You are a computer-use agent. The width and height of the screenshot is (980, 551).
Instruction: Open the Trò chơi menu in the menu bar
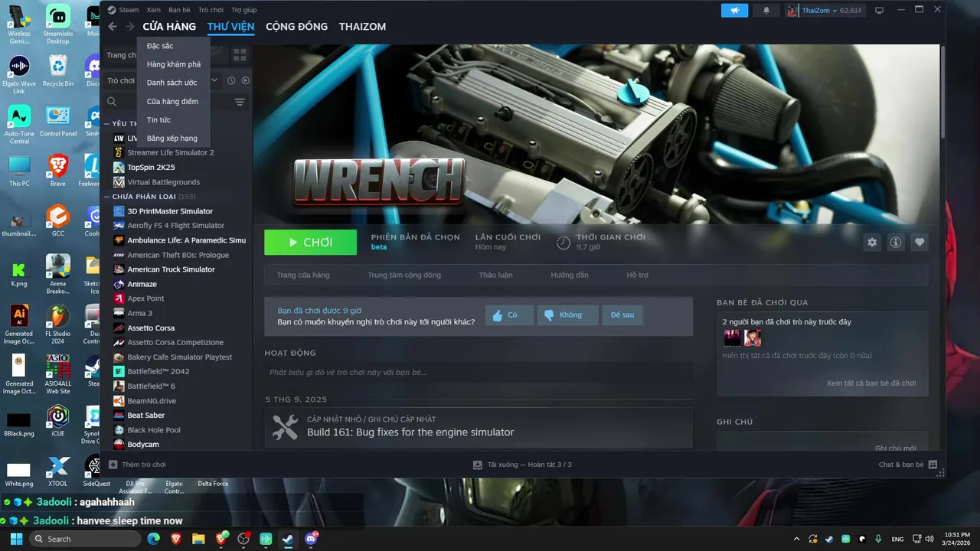pyautogui.click(x=211, y=10)
